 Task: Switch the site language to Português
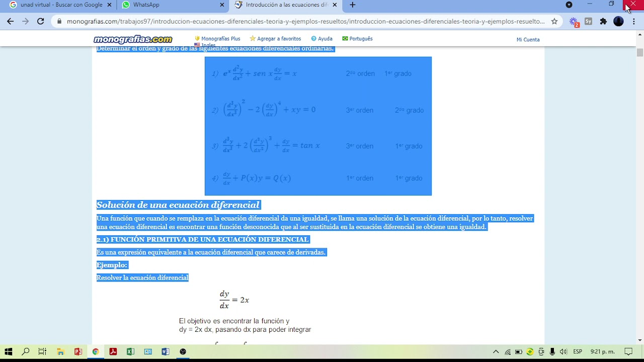point(357,39)
